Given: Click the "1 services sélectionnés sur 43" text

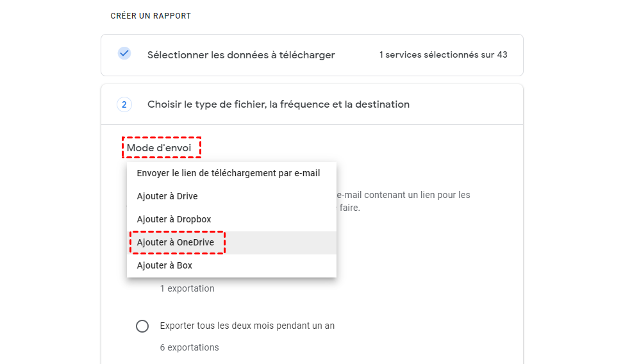Looking at the screenshot, I should pyautogui.click(x=443, y=55).
